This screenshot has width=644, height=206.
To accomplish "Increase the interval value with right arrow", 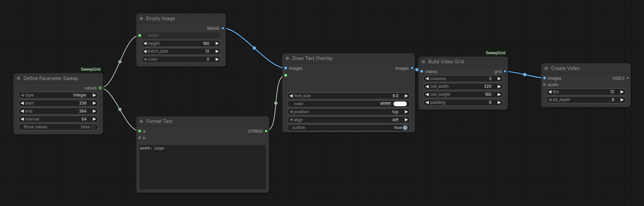I will point(94,119).
